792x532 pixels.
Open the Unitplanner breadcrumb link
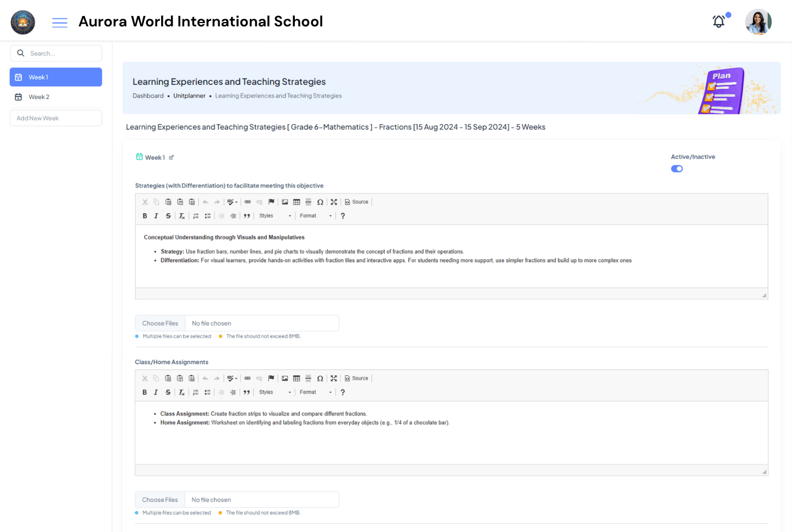point(189,95)
